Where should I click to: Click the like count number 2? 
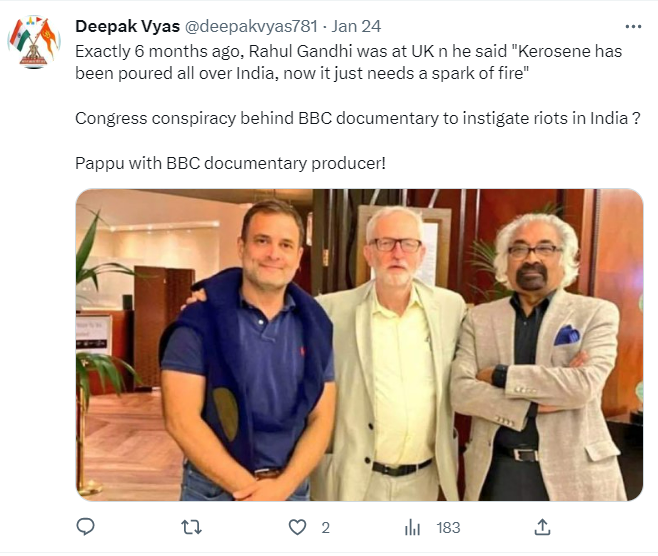coord(326,527)
